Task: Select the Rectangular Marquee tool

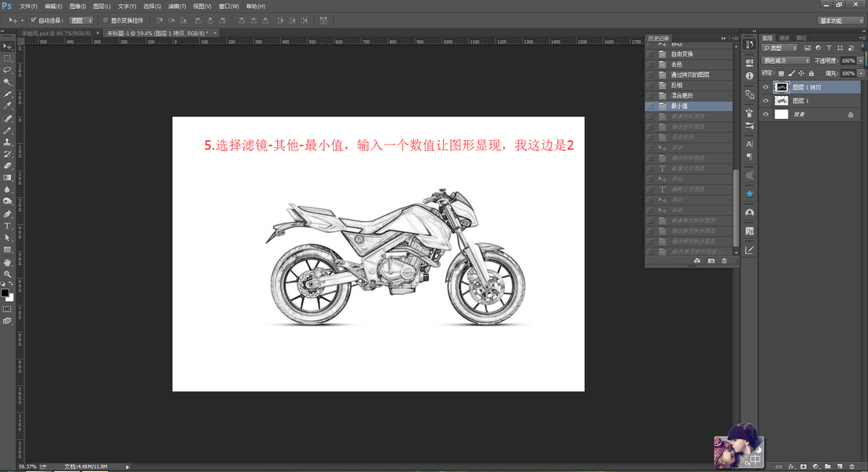Action: (7, 58)
